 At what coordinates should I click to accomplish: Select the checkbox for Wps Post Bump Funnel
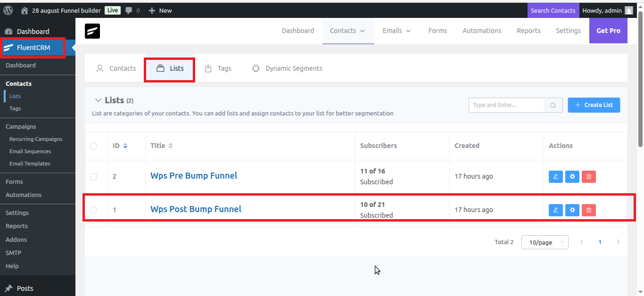(93, 210)
